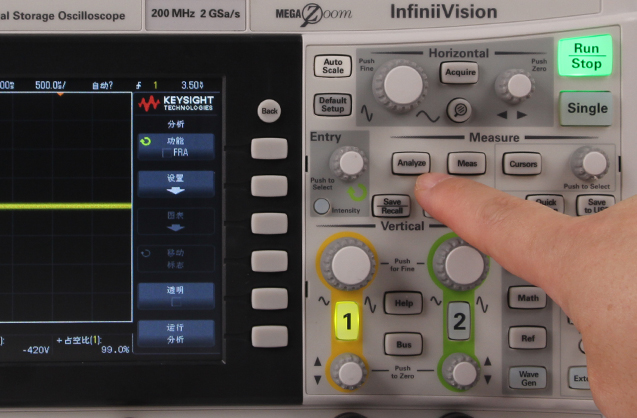Tap the 500.0 timebase readout
Viewport: 637px width, 418px height.
pyautogui.click(x=50, y=85)
